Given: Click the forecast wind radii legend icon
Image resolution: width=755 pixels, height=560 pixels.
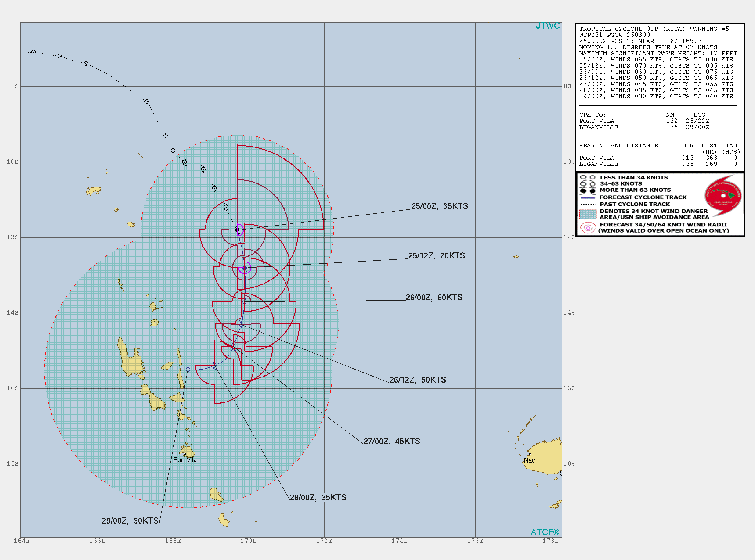Looking at the screenshot, I should (x=588, y=227).
